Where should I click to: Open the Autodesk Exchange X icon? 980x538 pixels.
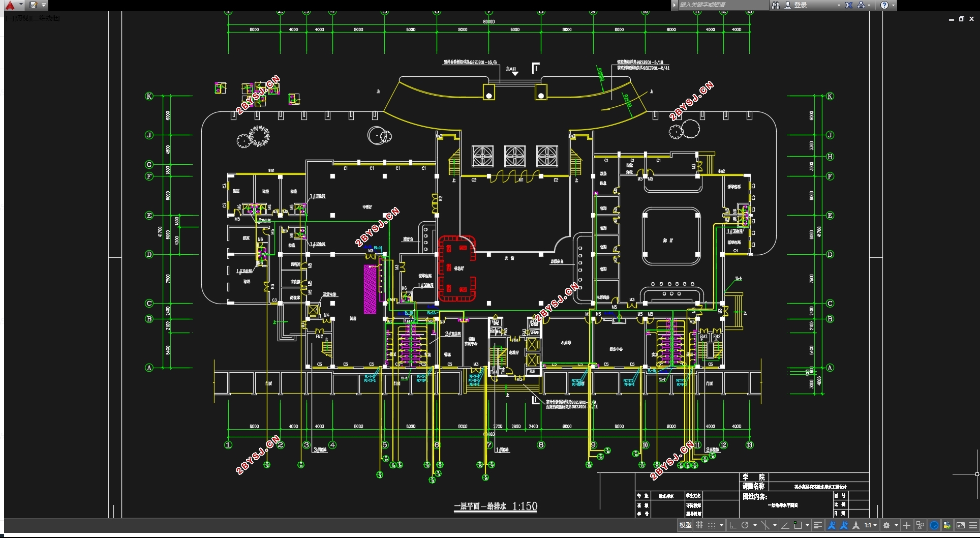[849, 5]
